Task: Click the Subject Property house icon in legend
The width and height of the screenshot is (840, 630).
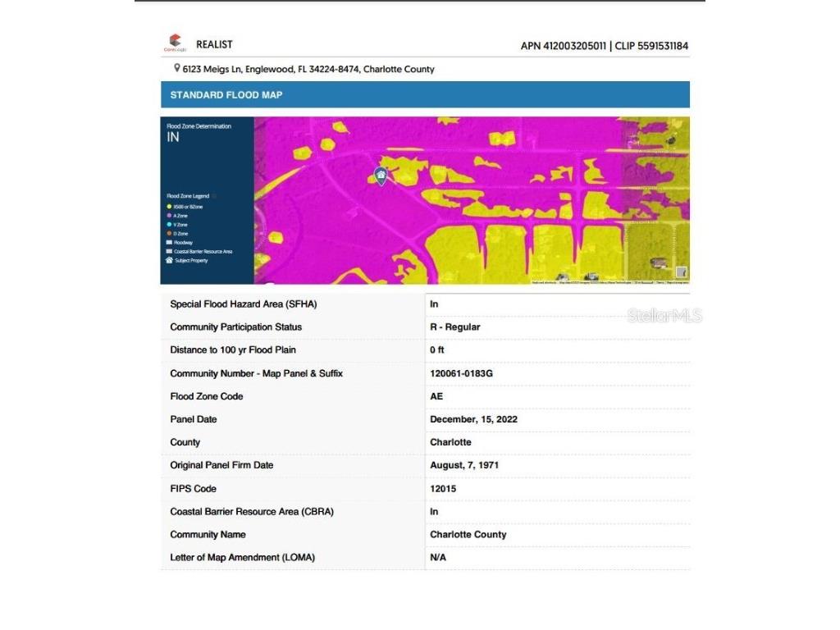Action: 169,260
